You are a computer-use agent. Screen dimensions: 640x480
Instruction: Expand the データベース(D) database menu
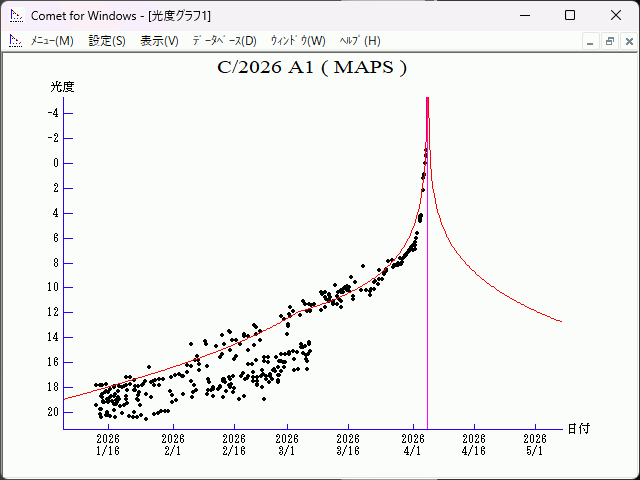click(224, 41)
